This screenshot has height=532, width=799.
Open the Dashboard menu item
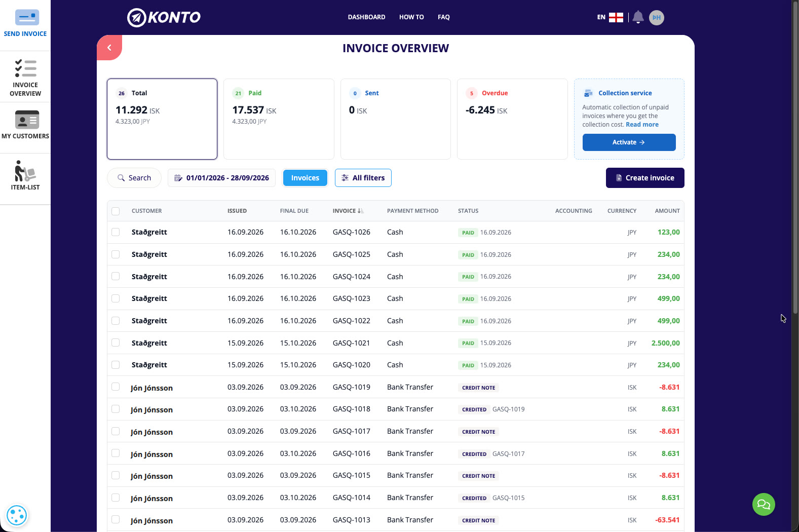pyautogui.click(x=366, y=17)
